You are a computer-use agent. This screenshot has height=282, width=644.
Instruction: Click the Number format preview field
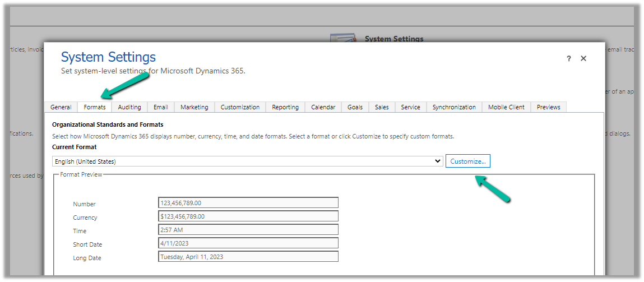(248, 203)
